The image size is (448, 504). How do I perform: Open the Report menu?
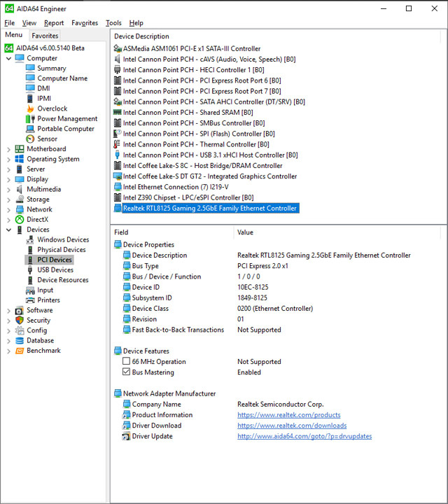(x=54, y=23)
